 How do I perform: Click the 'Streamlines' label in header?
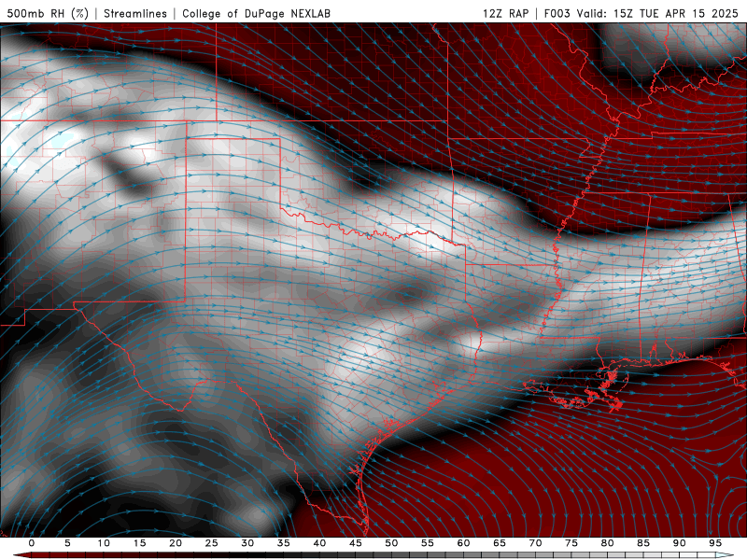pyautogui.click(x=135, y=13)
